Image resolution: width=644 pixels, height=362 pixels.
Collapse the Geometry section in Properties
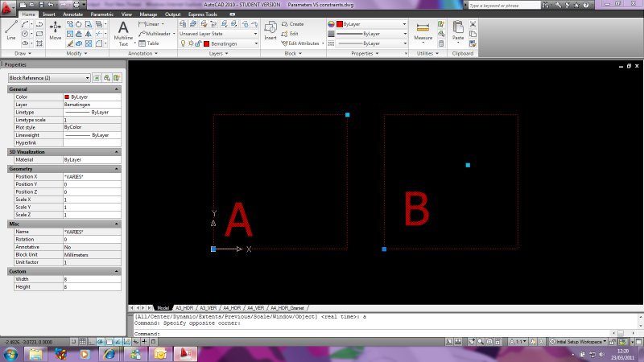coord(118,169)
